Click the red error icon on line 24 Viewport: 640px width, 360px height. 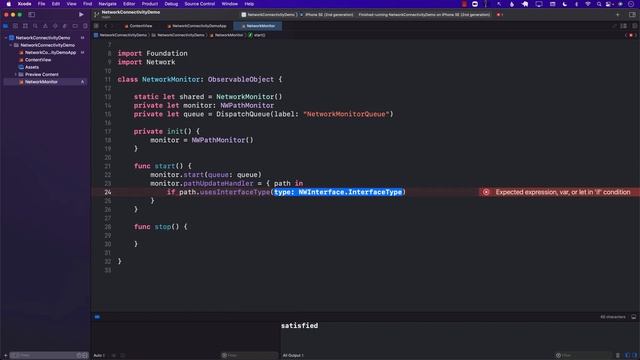click(486, 192)
